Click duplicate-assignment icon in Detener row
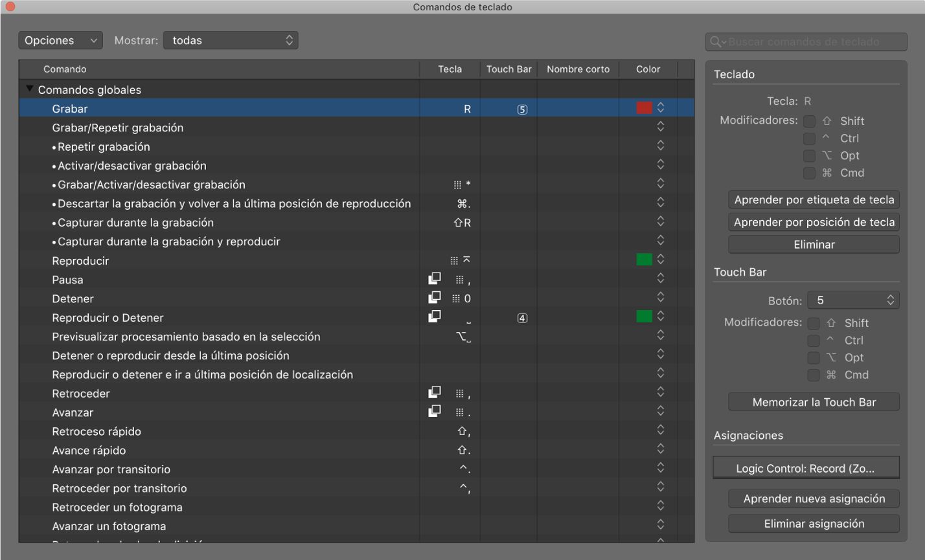 click(435, 297)
